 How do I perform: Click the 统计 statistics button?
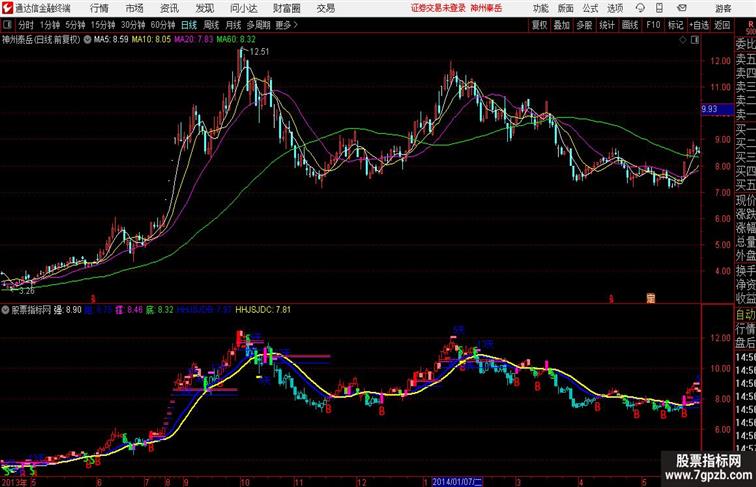pyautogui.click(x=607, y=25)
